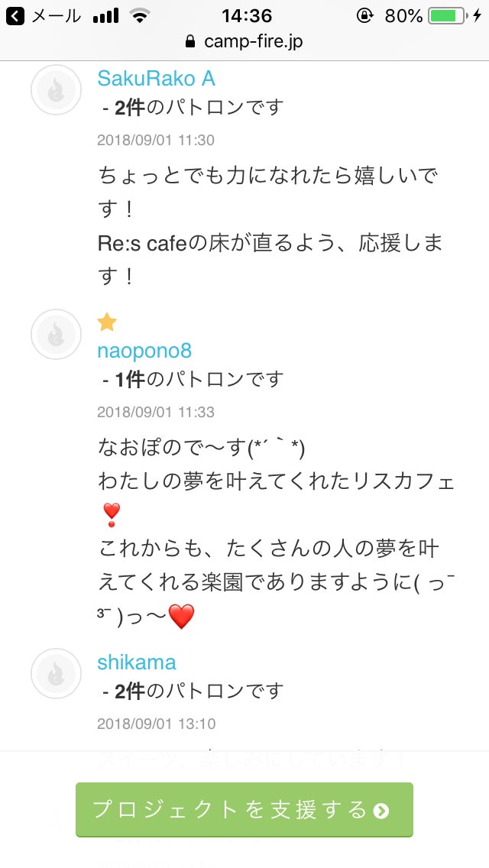489x868 pixels.
Task: Tap the orientation lock status icon
Action: (365, 15)
